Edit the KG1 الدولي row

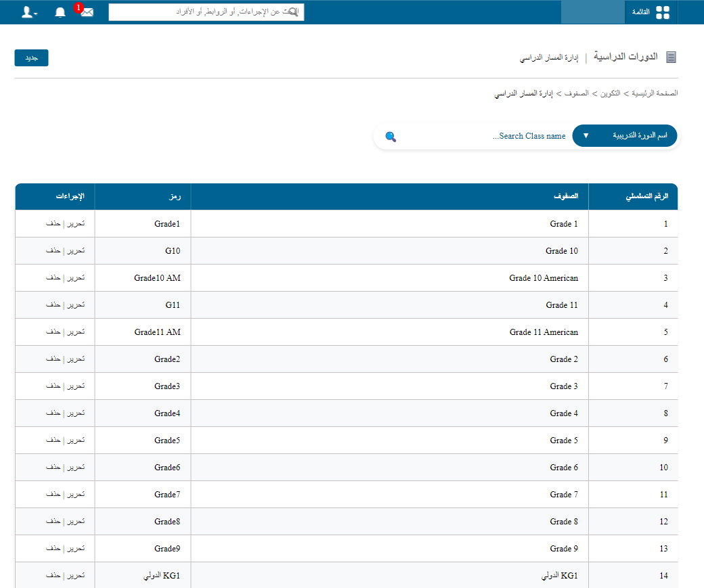click(x=76, y=575)
